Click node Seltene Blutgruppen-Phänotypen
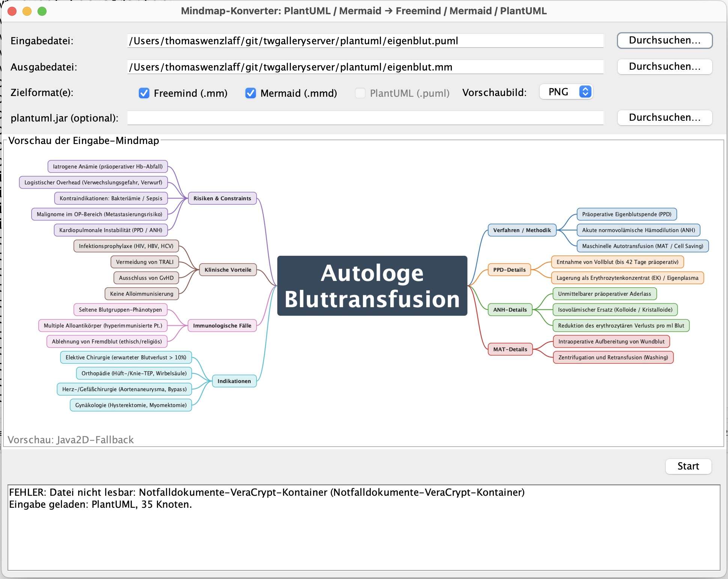Screen dimensions: 728x579 tap(120, 310)
